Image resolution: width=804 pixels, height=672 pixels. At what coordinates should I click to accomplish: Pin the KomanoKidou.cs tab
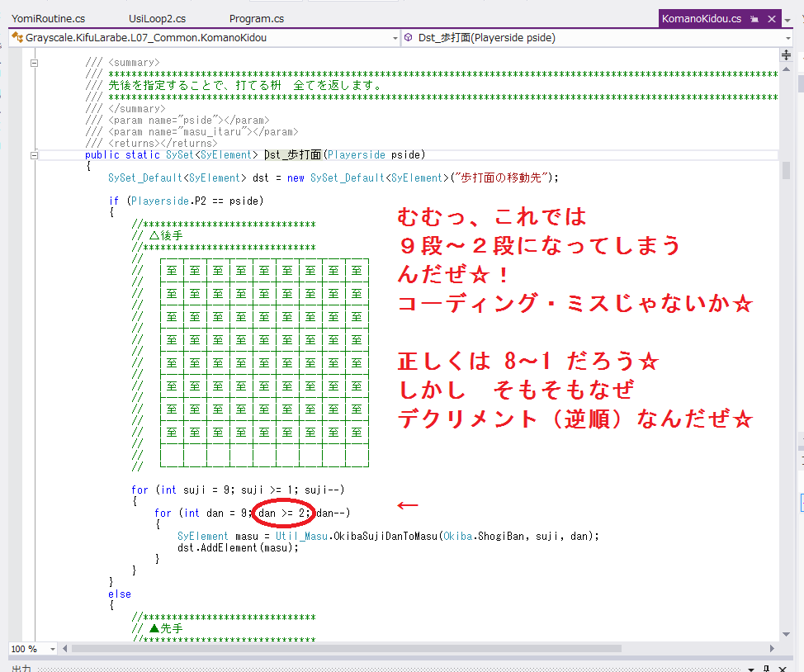coord(754,19)
